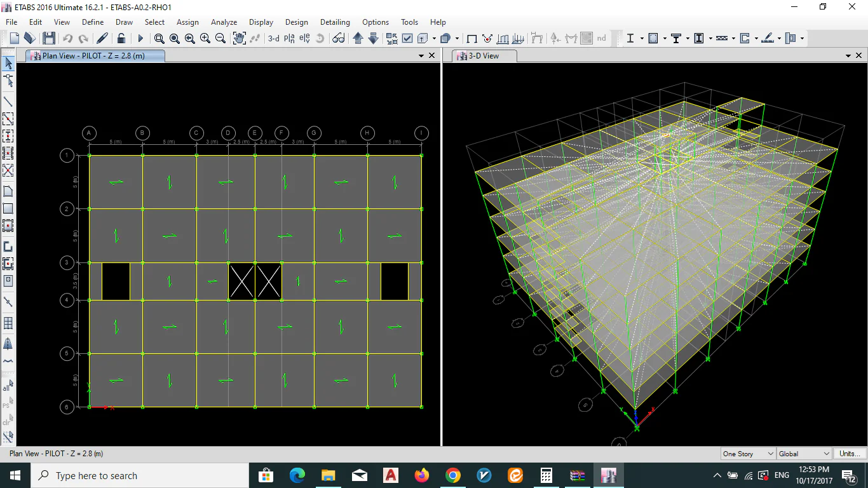This screenshot has width=868, height=488.
Task: Toggle the Set Display Options checkbox icon
Action: click(x=407, y=39)
